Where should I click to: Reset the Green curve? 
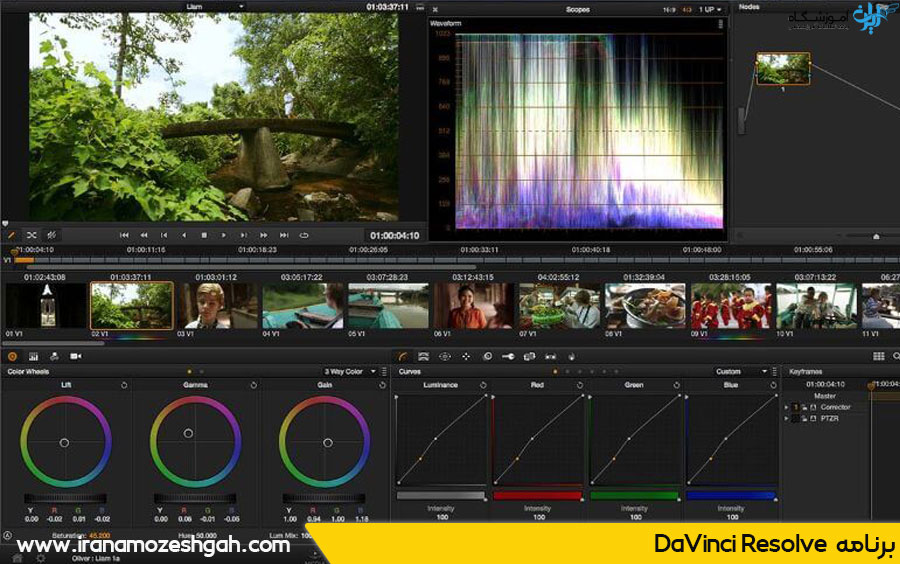pyautogui.click(x=676, y=385)
